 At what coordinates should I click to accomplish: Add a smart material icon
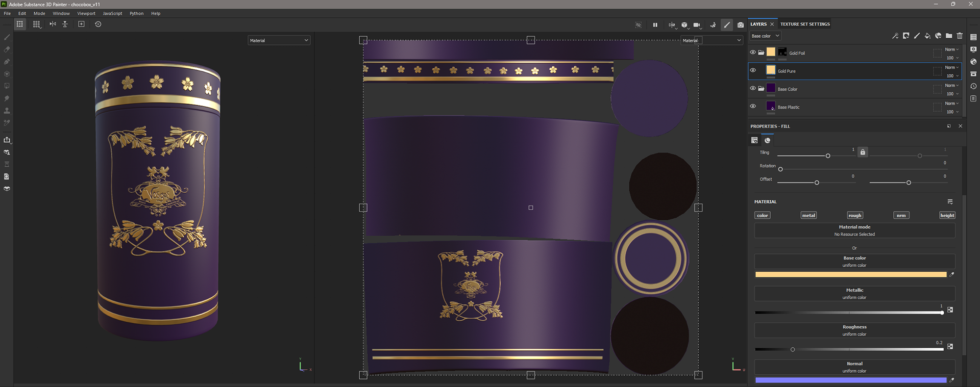click(x=938, y=36)
